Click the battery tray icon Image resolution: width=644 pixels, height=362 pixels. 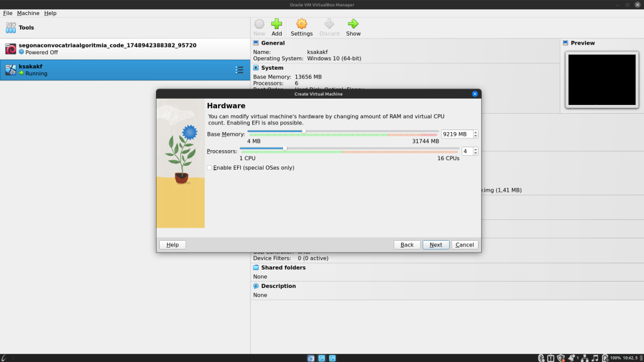click(605, 358)
